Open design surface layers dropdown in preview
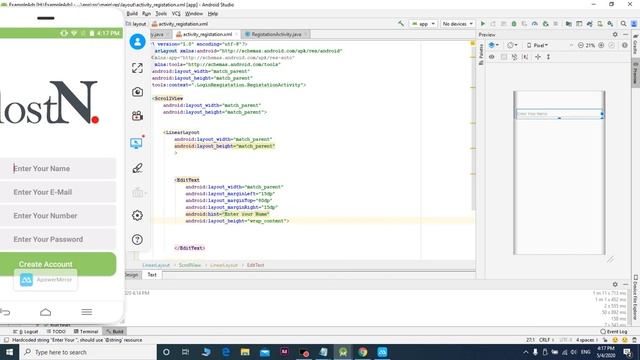This screenshot has width=640, height=360. point(494,45)
